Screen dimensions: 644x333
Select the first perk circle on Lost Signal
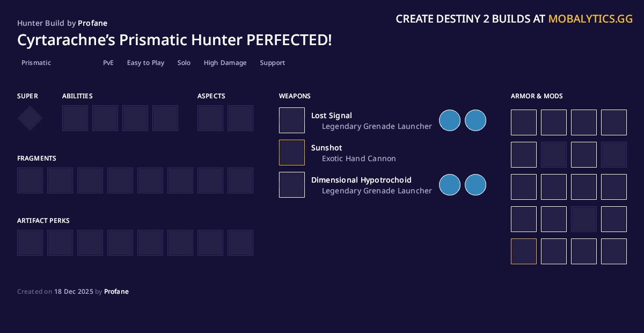click(x=450, y=120)
